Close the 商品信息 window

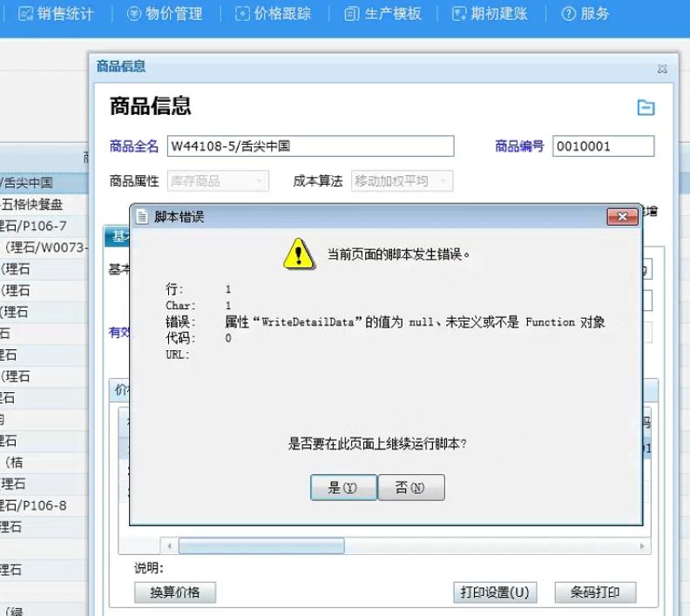(x=662, y=69)
